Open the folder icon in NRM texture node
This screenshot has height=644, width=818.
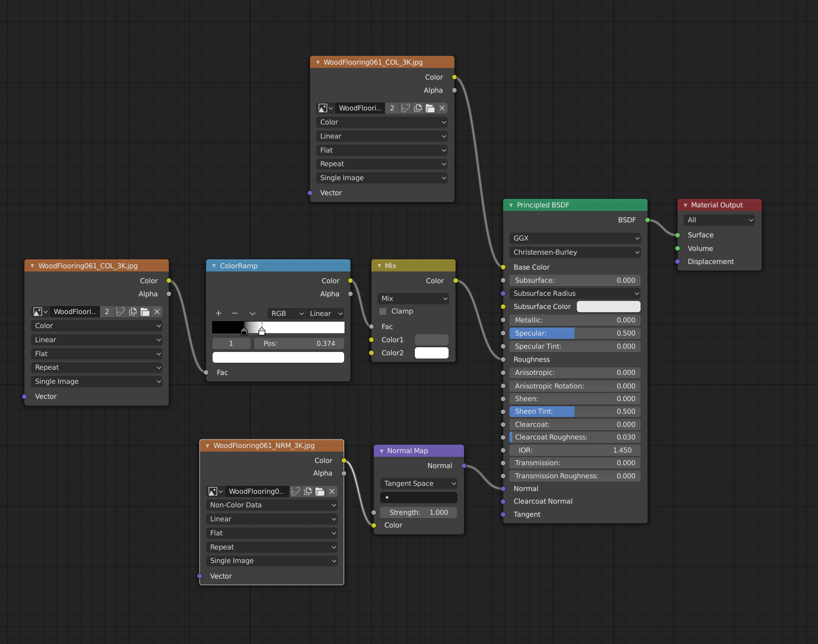tap(320, 491)
